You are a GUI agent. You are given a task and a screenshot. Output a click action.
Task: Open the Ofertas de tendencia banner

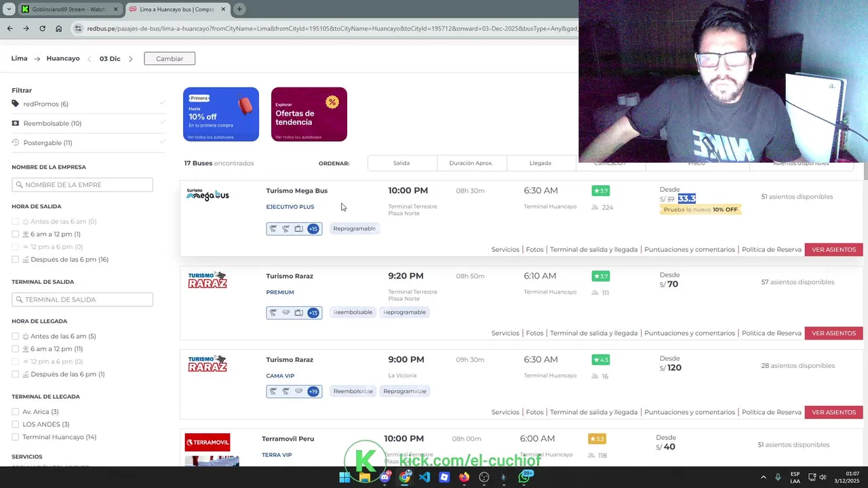[x=309, y=115]
